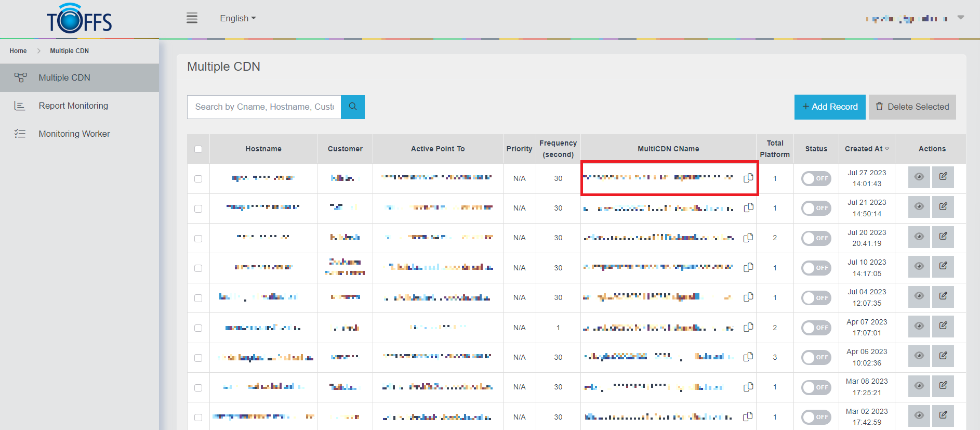980x430 pixels.
Task: Click the TOFFS logo
Action: coord(79,19)
